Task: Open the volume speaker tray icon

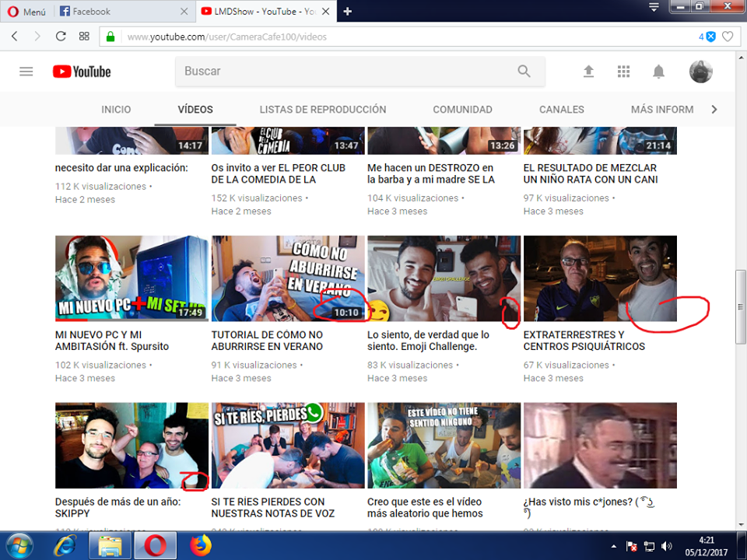Action: [x=667, y=546]
